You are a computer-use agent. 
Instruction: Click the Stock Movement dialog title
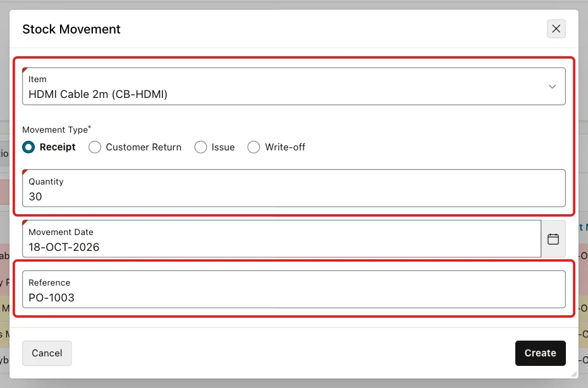click(71, 29)
